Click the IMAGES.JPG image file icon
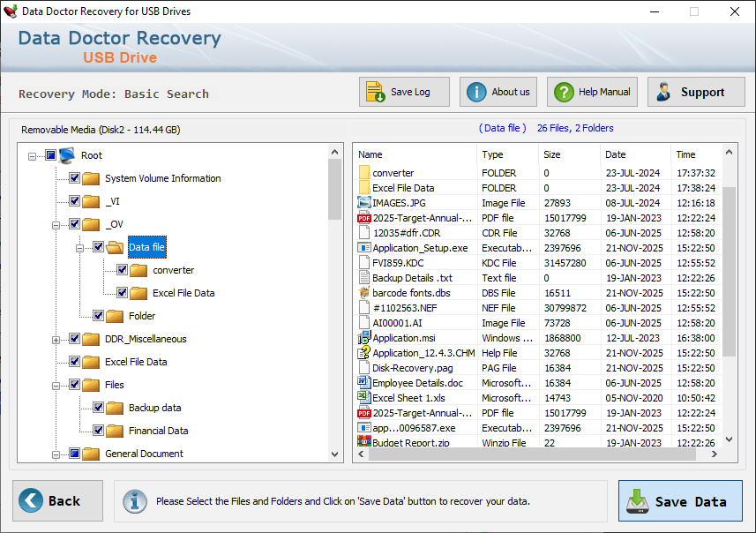 tap(363, 203)
